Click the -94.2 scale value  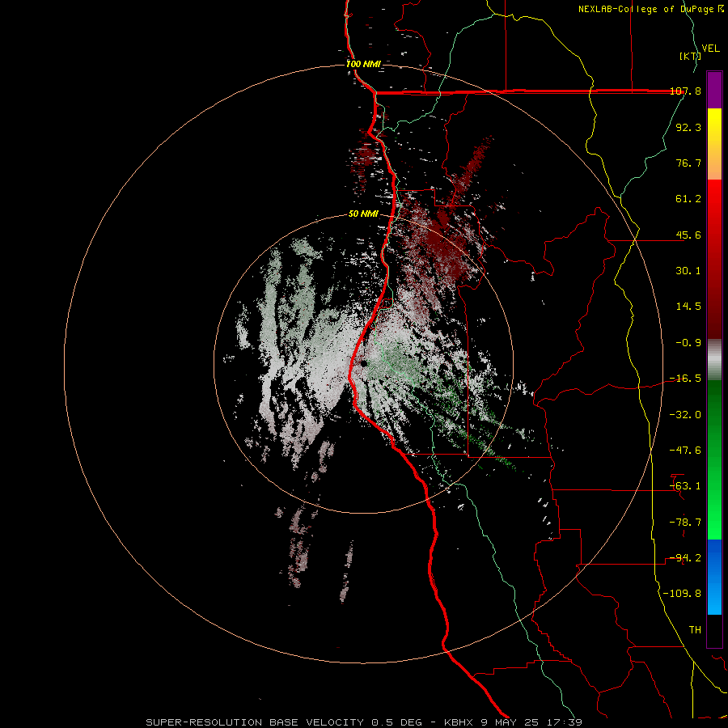pos(686,558)
